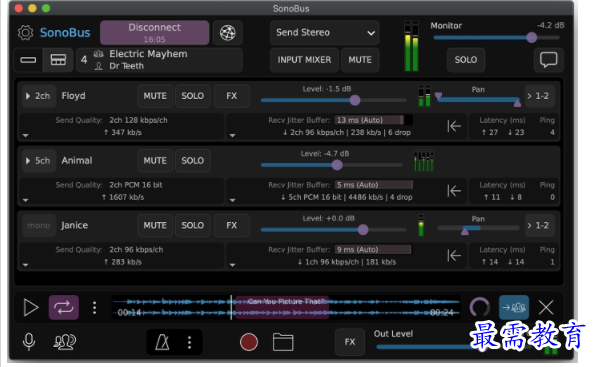Viewport: 594px width, 367px height.
Task: Mute Floyd
Action: point(155,96)
